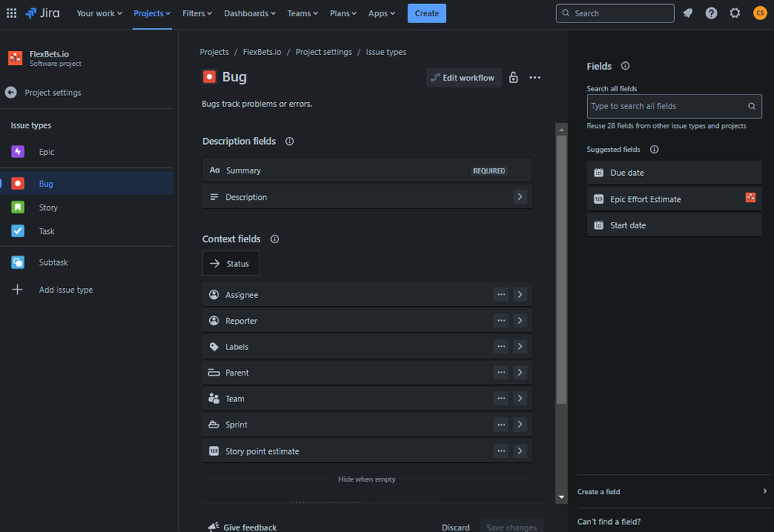Click the search magnifier in fields search box
The width and height of the screenshot is (774, 532).
click(752, 106)
